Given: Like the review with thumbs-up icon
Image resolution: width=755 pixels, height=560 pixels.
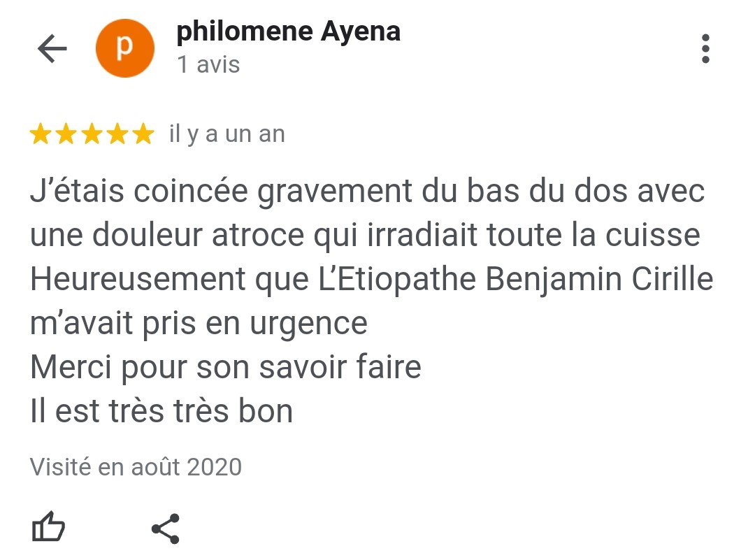Looking at the screenshot, I should 48,528.
